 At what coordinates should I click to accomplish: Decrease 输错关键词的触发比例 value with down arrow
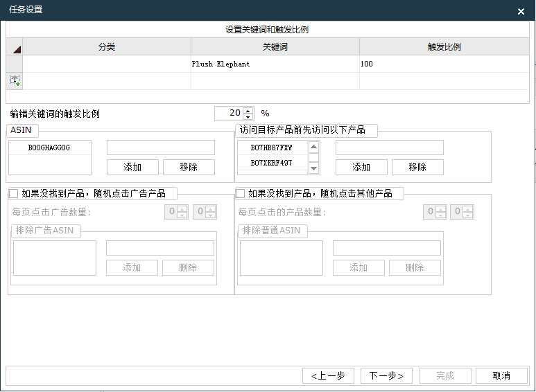pos(248,117)
